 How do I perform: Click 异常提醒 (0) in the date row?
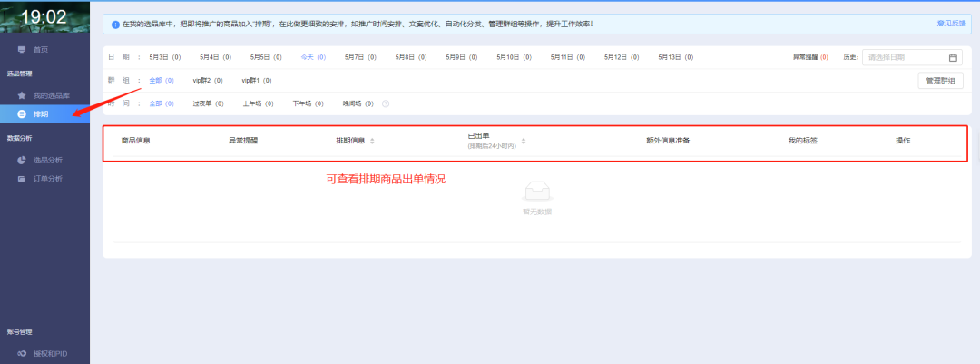tap(810, 57)
